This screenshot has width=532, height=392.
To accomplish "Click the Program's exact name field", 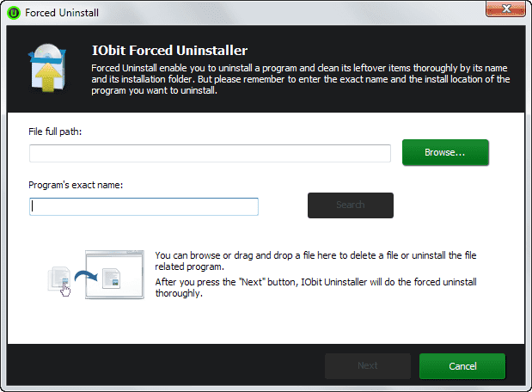I will click(144, 206).
